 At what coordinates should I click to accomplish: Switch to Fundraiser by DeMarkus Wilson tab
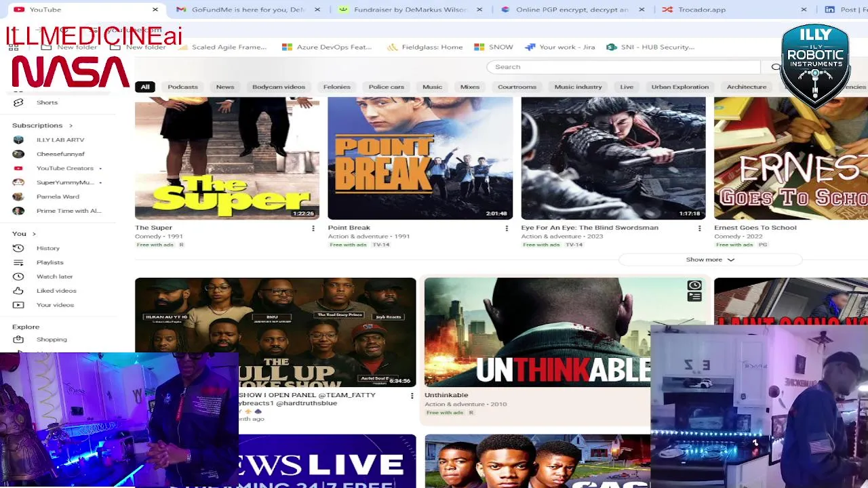click(403, 9)
